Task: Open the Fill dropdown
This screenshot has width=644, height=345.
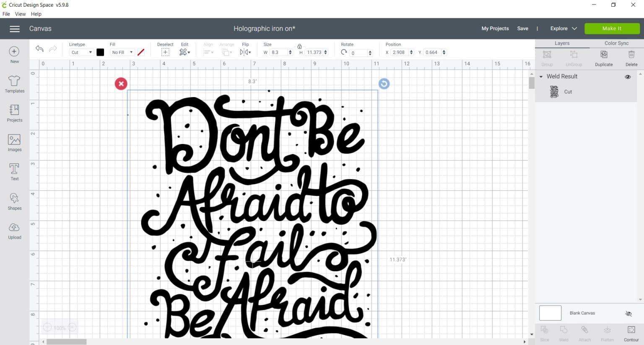Action: click(x=122, y=52)
